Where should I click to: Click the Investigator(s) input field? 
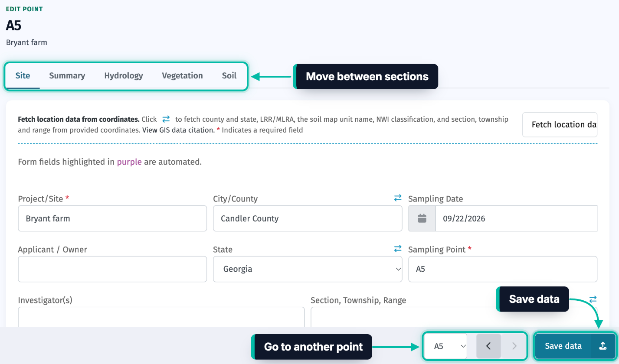tap(161, 317)
